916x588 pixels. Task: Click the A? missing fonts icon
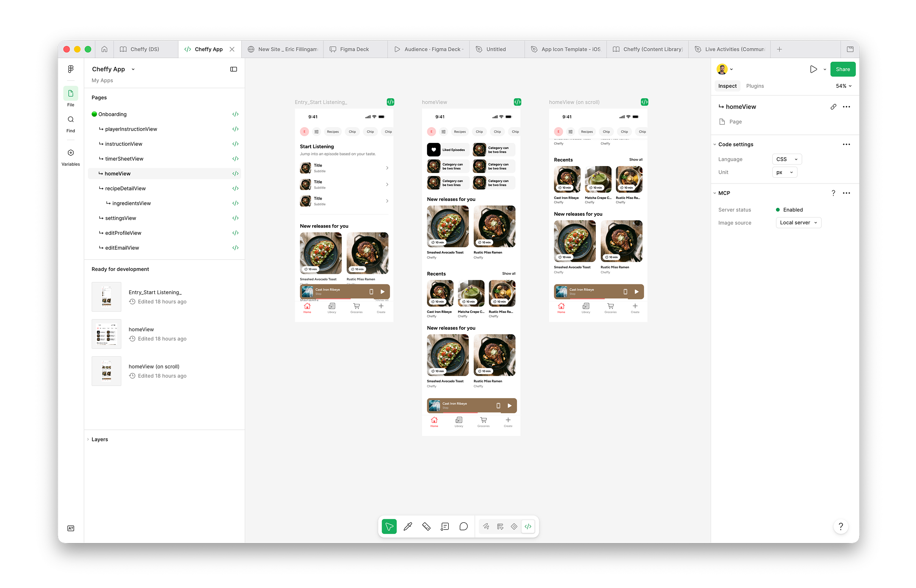tap(71, 528)
